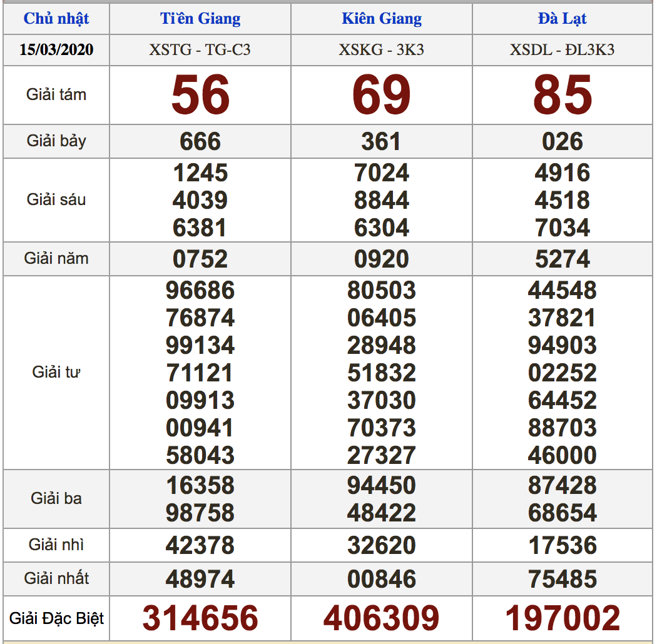
Task: Click Tiền Giang eighth prize 56
Action: click(200, 95)
